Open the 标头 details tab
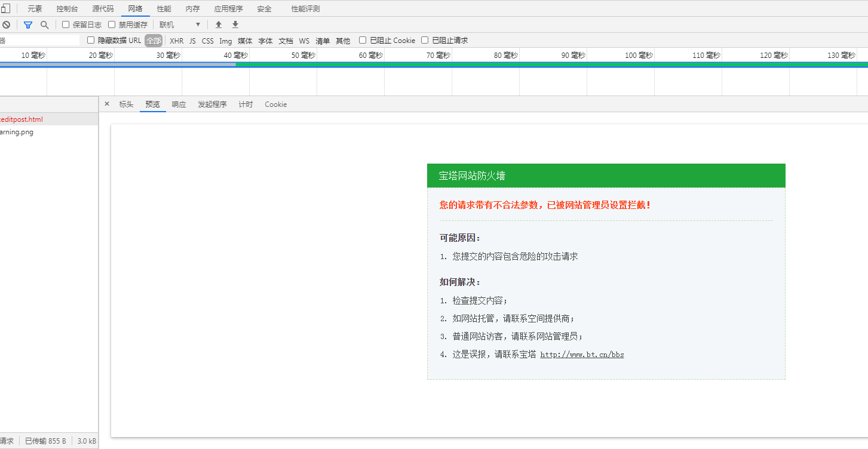This screenshot has height=449, width=868. pyautogui.click(x=126, y=104)
